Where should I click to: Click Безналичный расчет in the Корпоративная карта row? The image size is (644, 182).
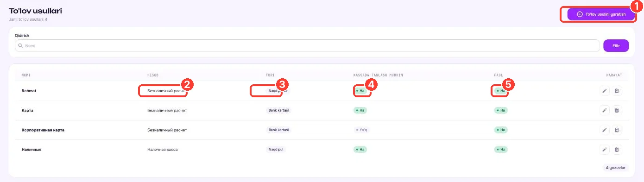click(x=167, y=130)
